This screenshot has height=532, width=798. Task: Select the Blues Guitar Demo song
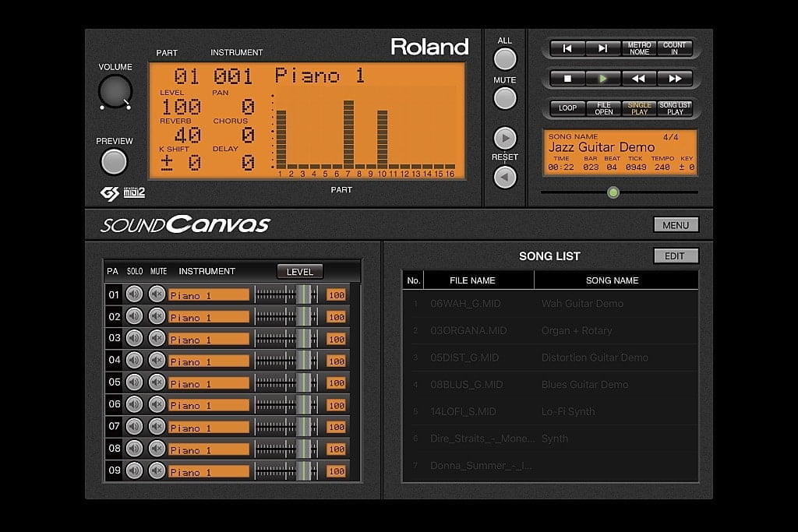coord(550,385)
